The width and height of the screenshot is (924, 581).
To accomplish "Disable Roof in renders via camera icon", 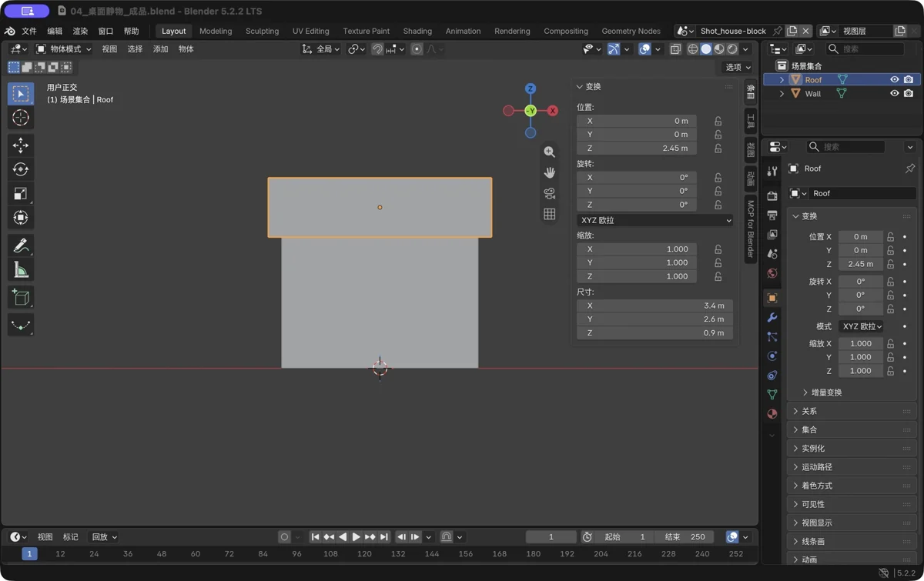I will (x=909, y=80).
